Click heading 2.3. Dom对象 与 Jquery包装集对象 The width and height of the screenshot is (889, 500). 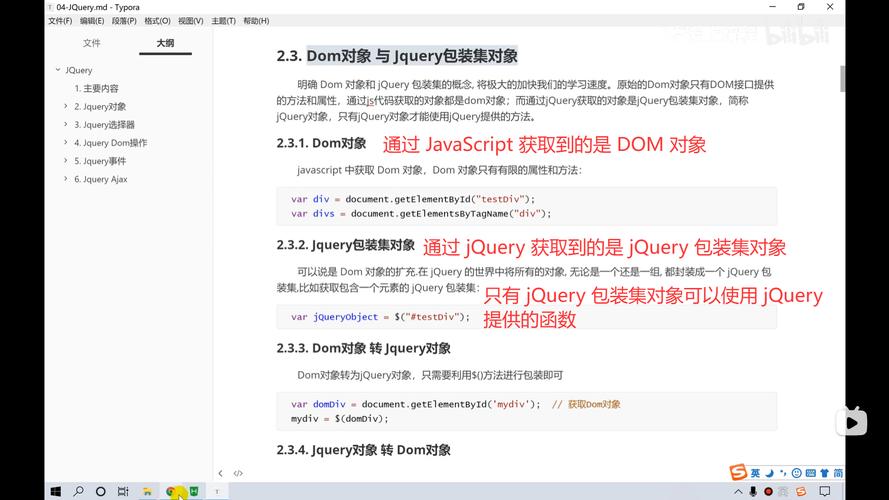[397, 56]
